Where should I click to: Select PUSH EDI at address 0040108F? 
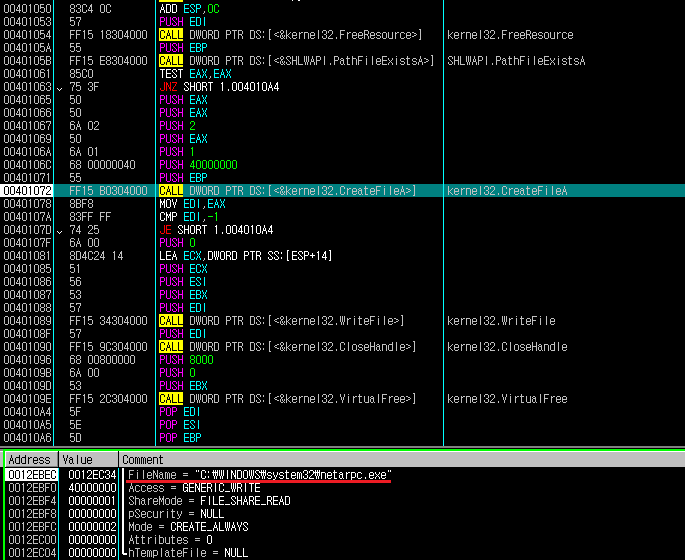tap(183, 334)
